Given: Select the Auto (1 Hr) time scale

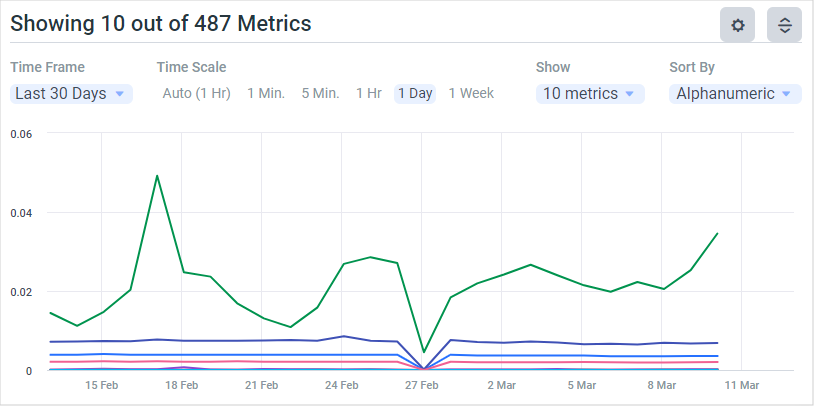Looking at the screenshot, I should (196, 93).
